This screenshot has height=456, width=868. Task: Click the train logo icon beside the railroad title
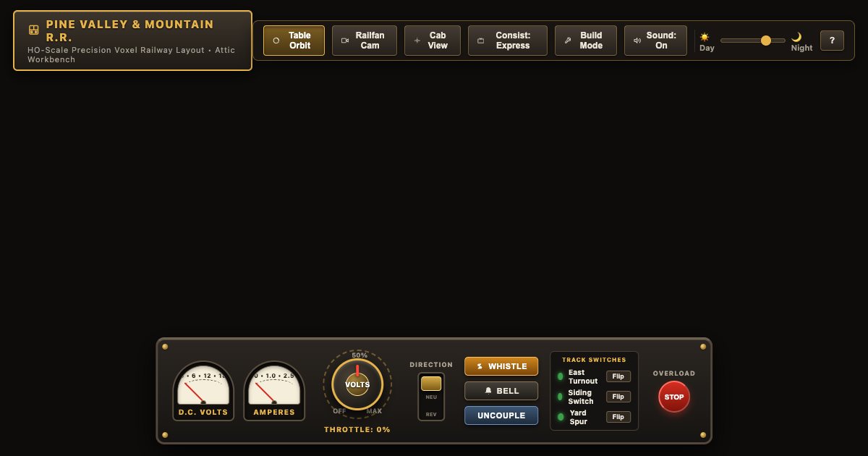pos(34,30)
